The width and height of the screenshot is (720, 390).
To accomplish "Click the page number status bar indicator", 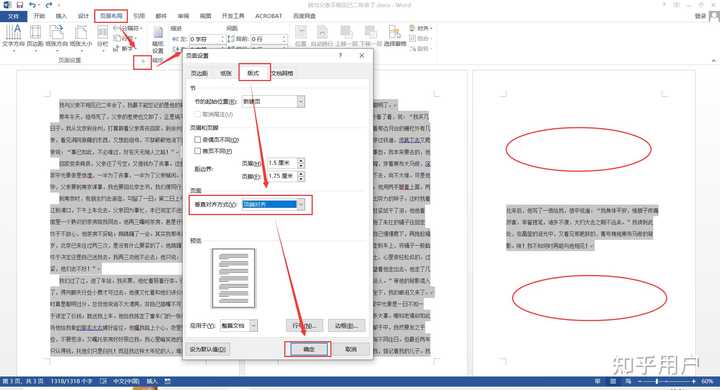I will [22, 381].
